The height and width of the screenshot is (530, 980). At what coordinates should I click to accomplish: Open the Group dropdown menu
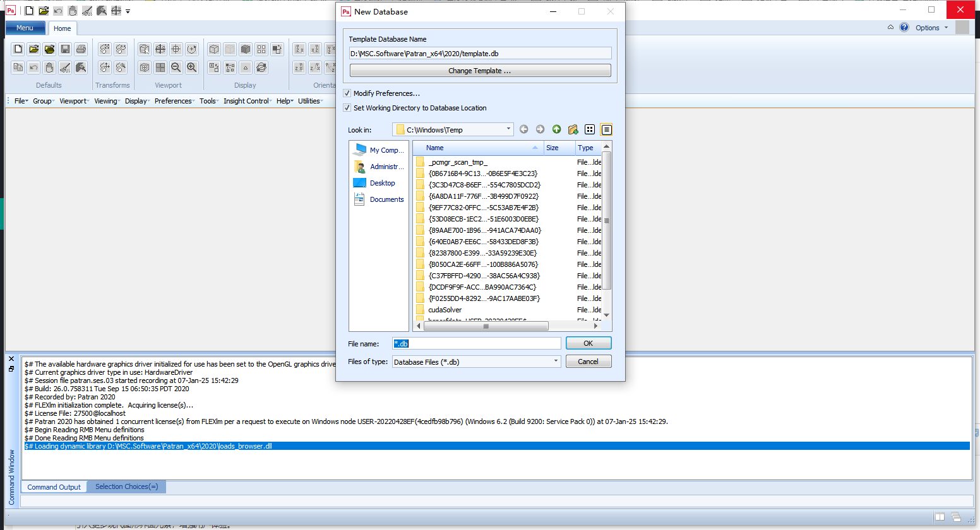click(44, 101)
